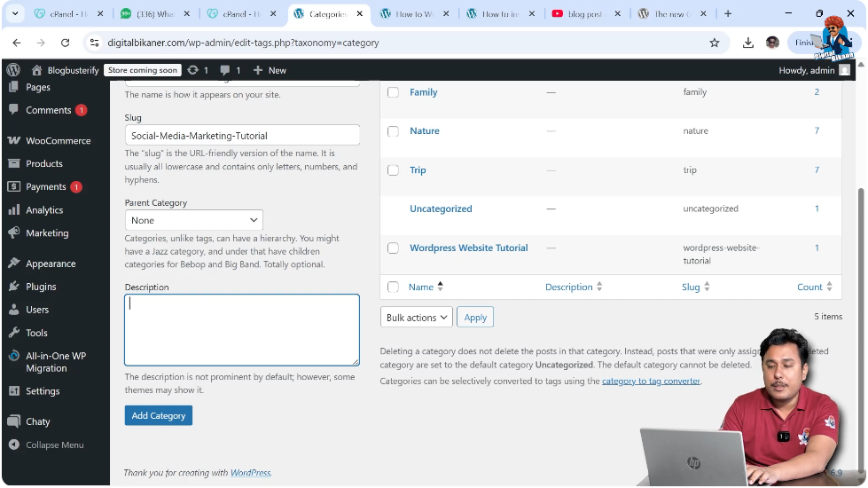Open Appearance brush icon
Viewport: 868px width, 488px height.
pos(14,264)
